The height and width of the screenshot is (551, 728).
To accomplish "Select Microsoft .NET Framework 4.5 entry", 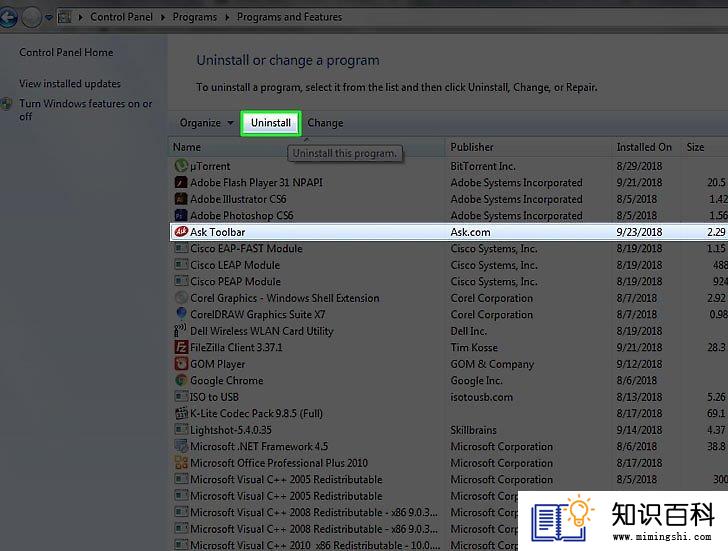I will (259, 446).
